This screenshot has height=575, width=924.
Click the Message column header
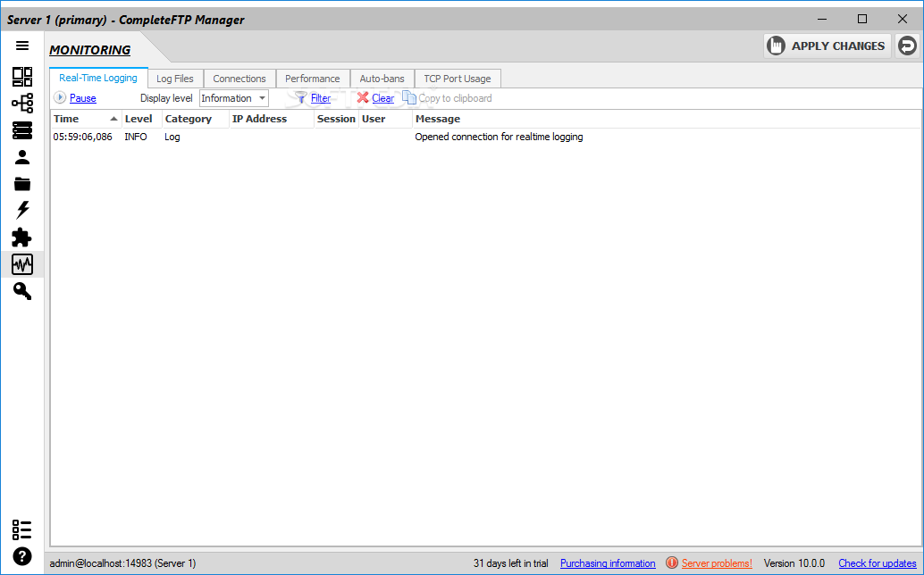coord(666,119)
